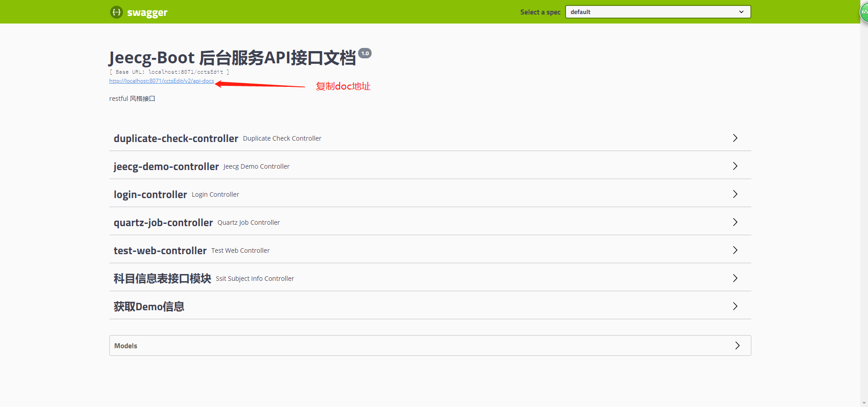Click the Swagger logo icon
Viewport: 868px width, 407px height.
point(116,12)
